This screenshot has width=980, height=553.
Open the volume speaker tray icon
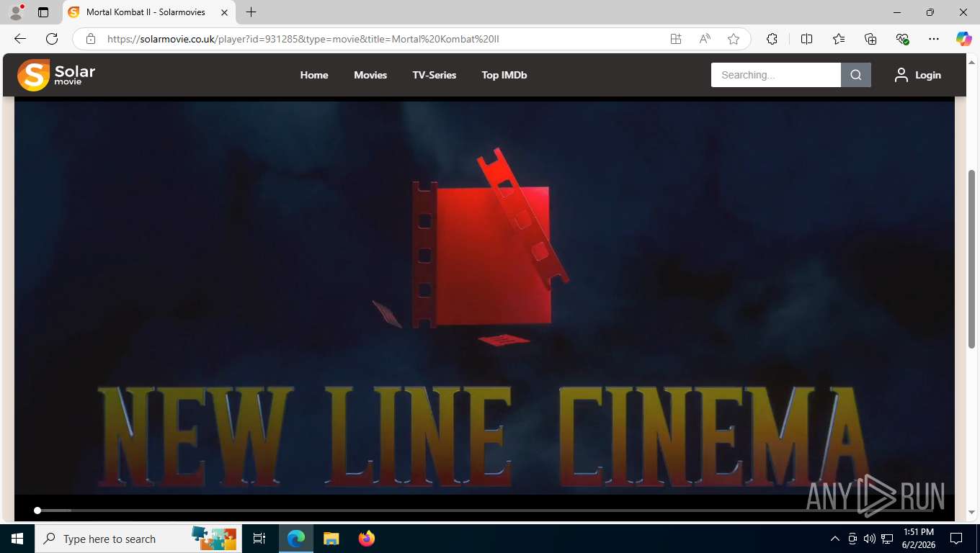click(870, 539)
